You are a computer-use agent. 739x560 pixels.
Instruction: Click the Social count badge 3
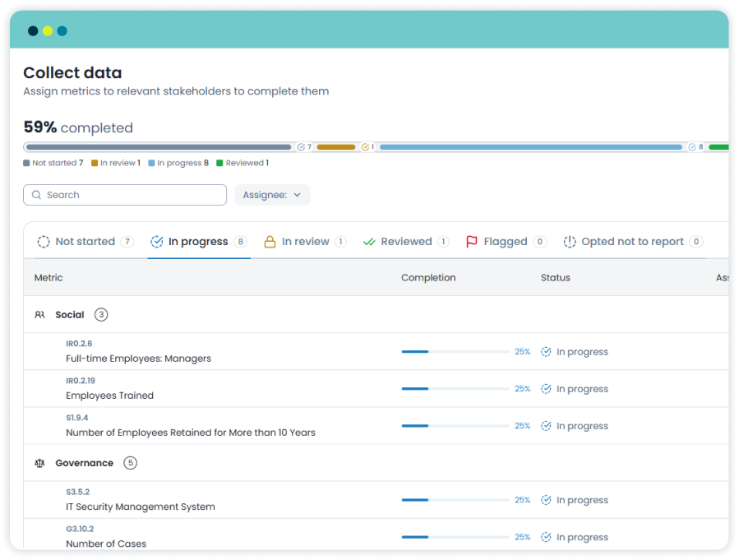coord(101,314)
